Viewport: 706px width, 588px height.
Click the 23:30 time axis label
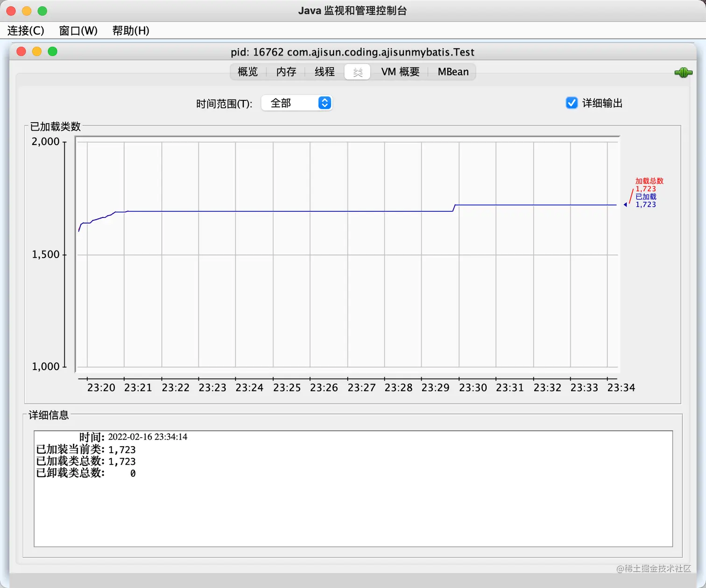tap(473, 388)
